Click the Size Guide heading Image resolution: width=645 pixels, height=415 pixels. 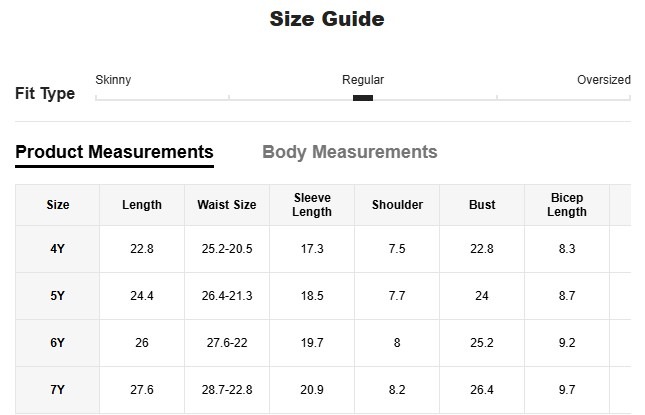coord(326,19)
